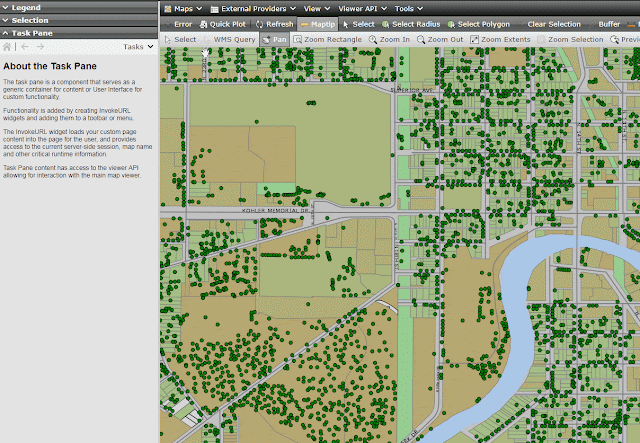Expand the Legend panel
This screenshot has width=640, height=443.
(x=79, y=7)
